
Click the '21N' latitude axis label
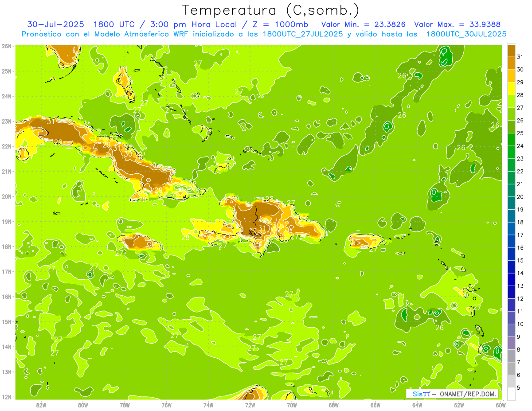point(6,171)
